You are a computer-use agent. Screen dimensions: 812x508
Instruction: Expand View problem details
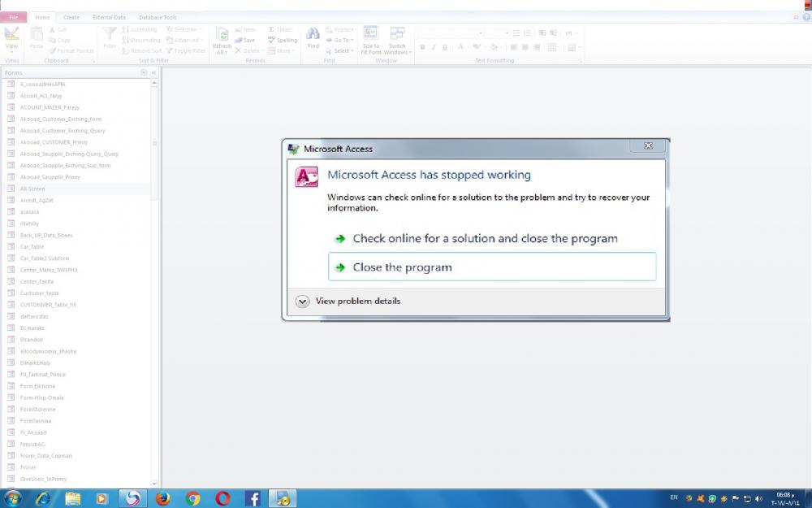pos(348,302)
